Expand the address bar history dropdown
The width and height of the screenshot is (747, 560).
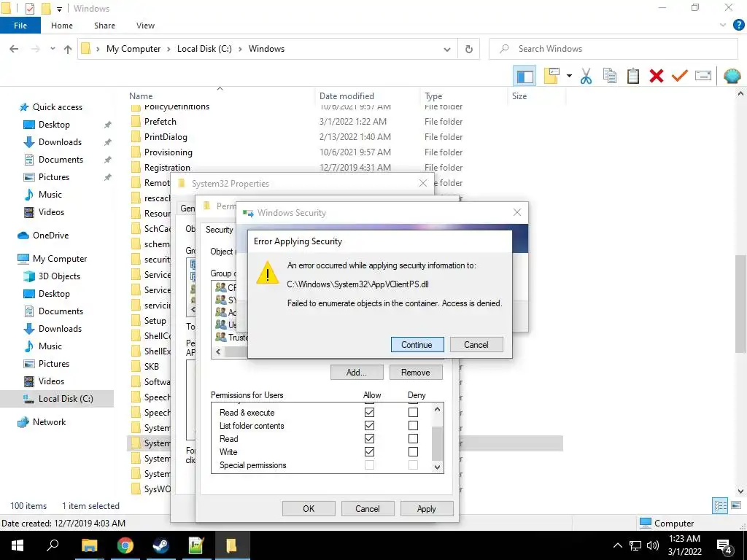click(447, 49)
